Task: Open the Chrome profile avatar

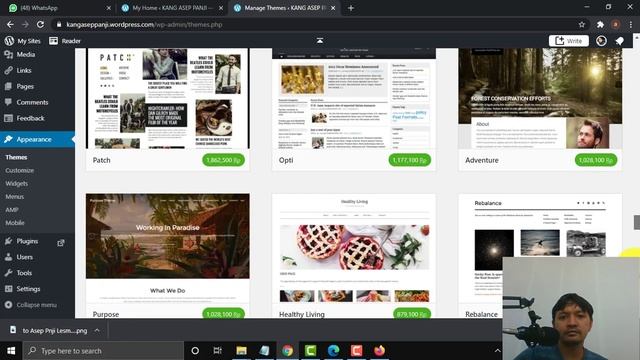Action: tap(616, 24)
